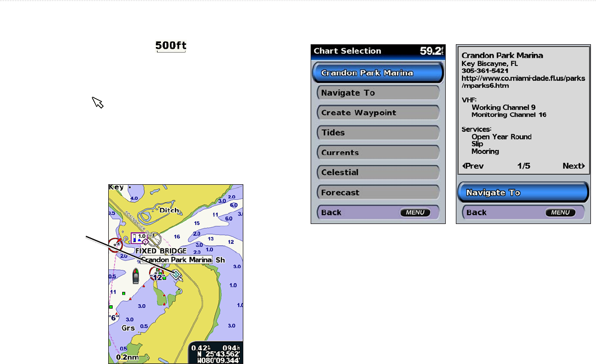Click the 4.0 depth sounding
Screen dimensions: 596x364
click(134, 198)
